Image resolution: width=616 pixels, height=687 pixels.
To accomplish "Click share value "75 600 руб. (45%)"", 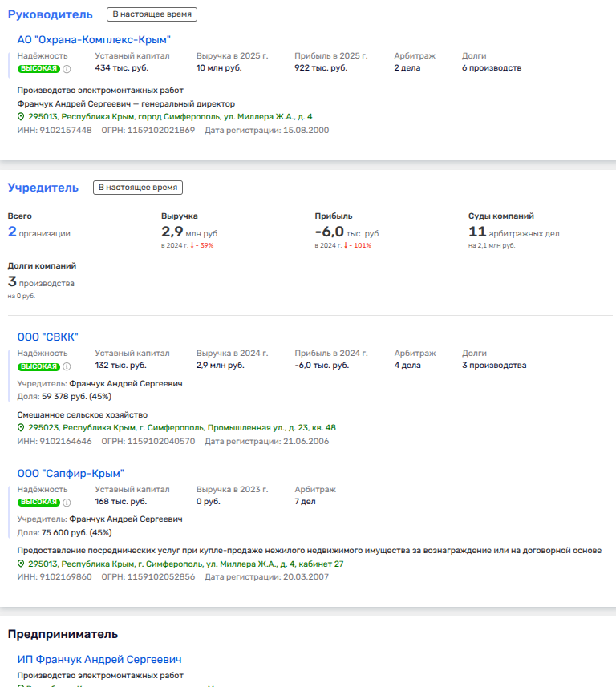I will point(77,533).
